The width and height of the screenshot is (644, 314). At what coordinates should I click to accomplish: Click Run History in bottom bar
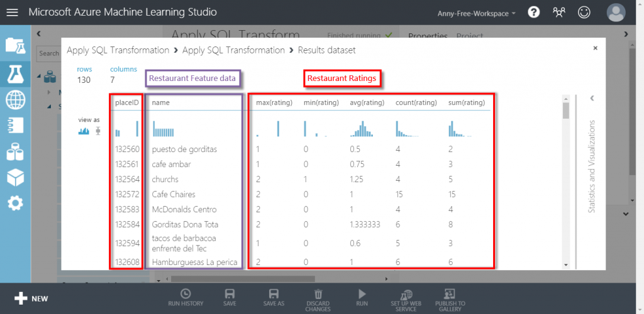pyautogui.click(x=186, y=298)
